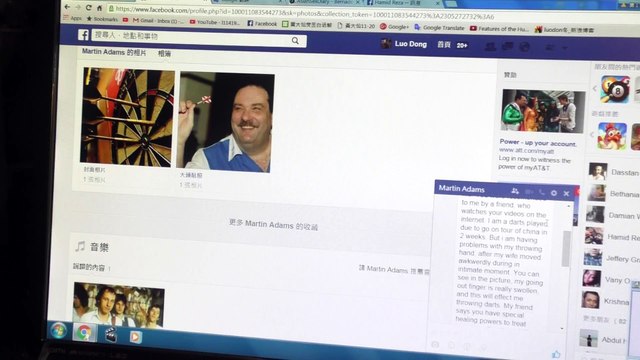The width and height of the screenshot is (640, 360).
Task: Open chat with Abdul in the sidebar
Action: (602, 340)
